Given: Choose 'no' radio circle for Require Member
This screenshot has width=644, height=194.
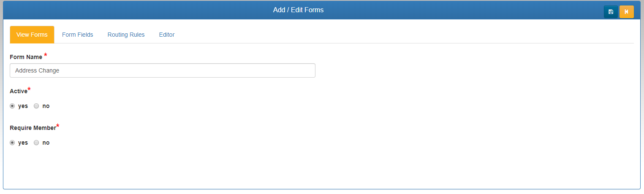Looking at the screenshot, I should pyautogui.click(x=36, y=143).
